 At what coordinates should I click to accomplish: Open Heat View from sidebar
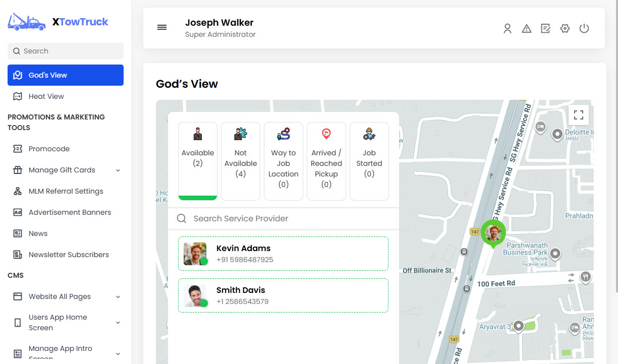coord(46,96)
